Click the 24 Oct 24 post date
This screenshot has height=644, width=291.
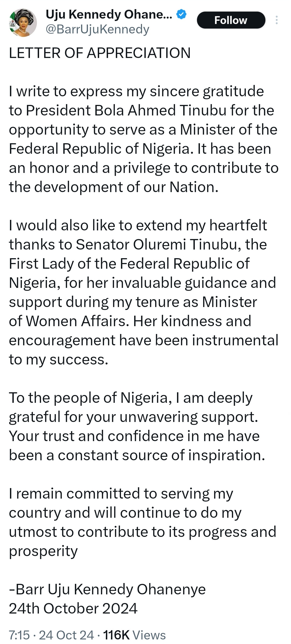[x=66, y=635]
